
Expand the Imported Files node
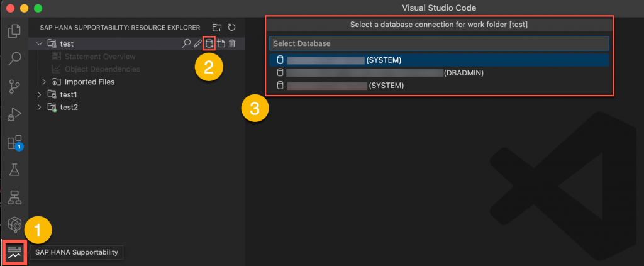tap(45, 82)
